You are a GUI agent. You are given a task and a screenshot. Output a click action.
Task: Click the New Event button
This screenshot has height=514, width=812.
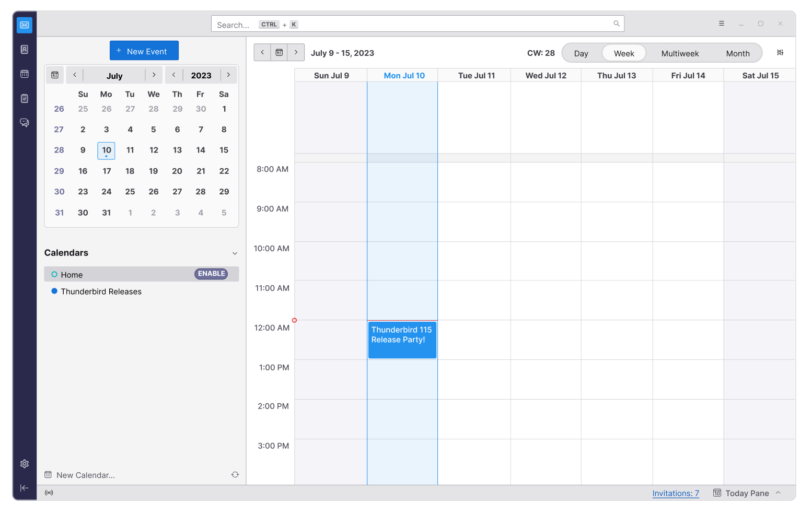point(144,51)
